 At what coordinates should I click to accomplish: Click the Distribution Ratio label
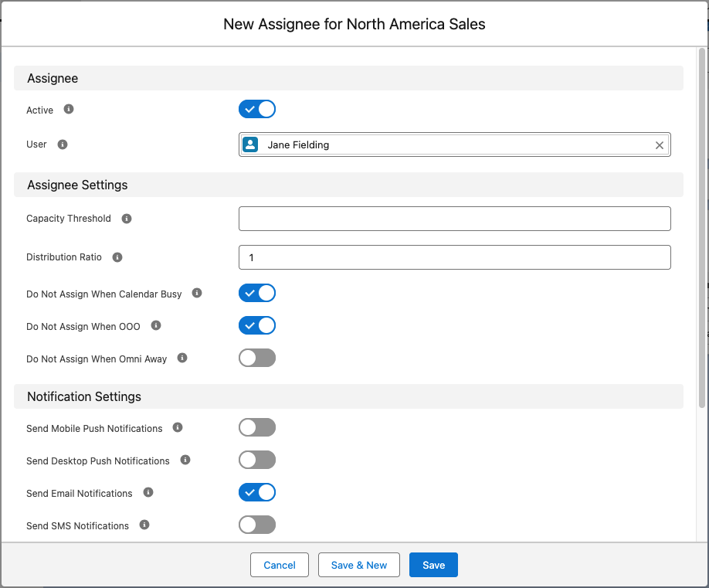64,257
